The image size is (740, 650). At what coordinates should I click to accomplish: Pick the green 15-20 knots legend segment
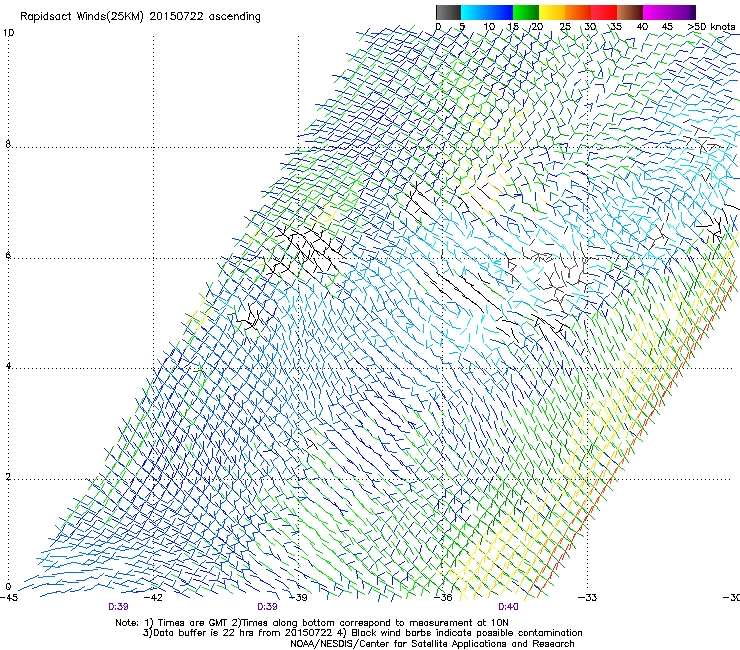(526, 12)
